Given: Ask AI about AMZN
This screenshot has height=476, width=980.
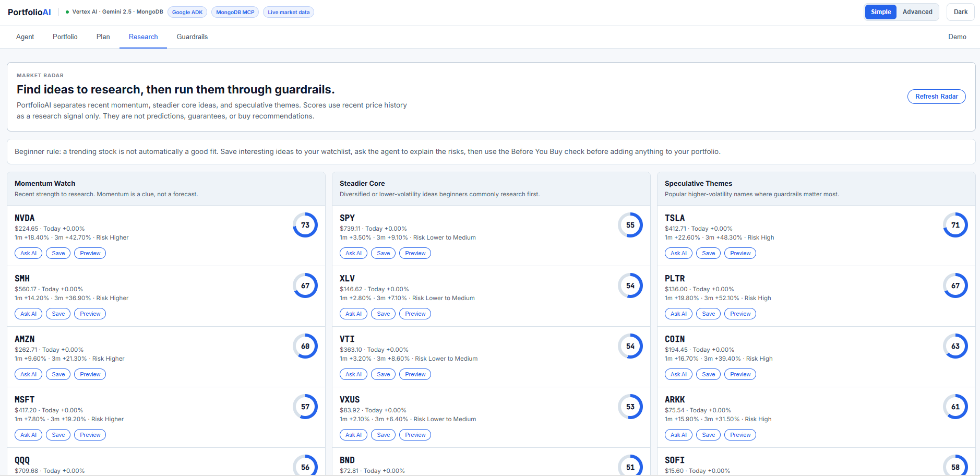Looking at the screenshot, I should (29, 374).
